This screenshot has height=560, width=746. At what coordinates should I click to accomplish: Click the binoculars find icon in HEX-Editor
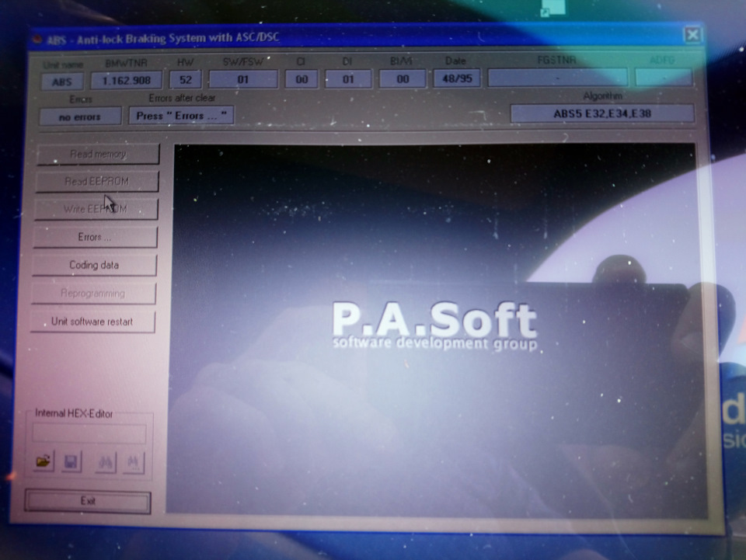(x=106, y=462)
